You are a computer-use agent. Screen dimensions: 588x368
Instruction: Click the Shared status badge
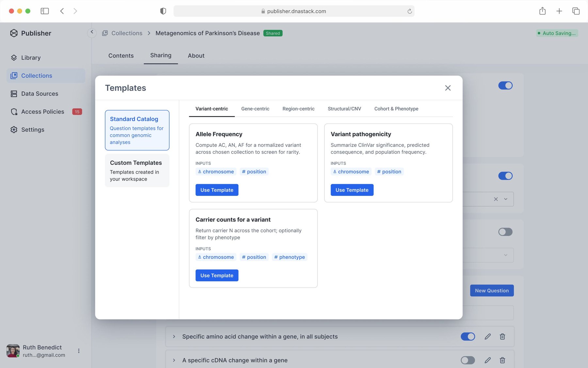(273, 33)
